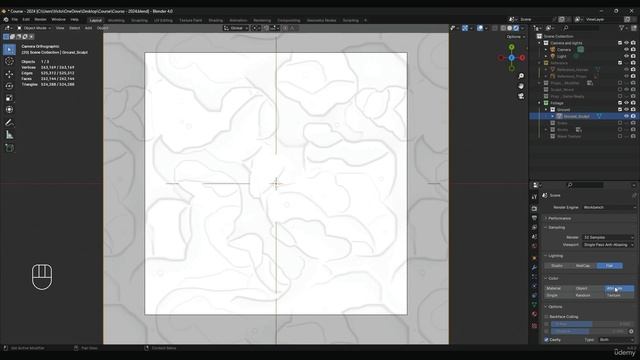Click the outliner search field

[x=581, y=28]
